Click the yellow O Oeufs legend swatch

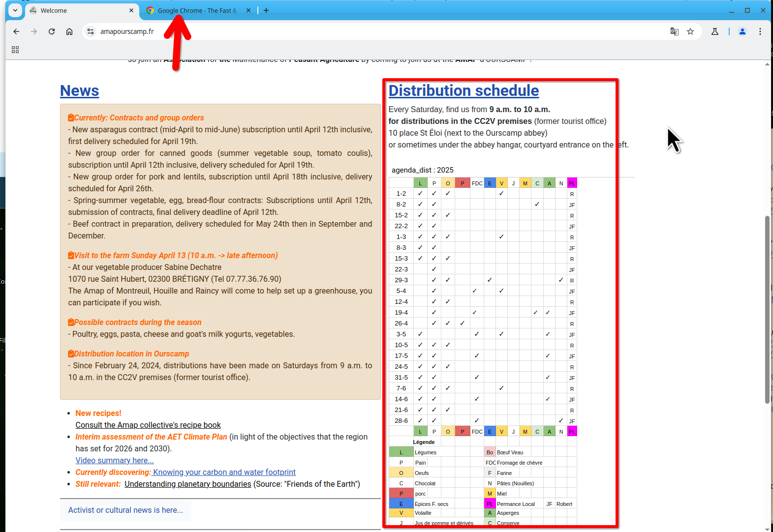click(x=401, y=473)
